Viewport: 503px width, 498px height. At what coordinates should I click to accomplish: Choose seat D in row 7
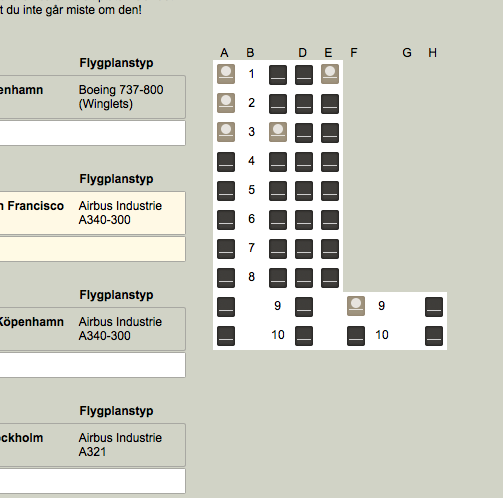click(304, 249)
